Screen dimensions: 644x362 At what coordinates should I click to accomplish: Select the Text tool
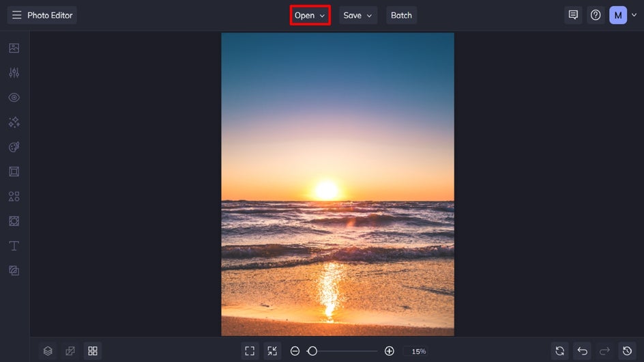click(x=14, y=246)
